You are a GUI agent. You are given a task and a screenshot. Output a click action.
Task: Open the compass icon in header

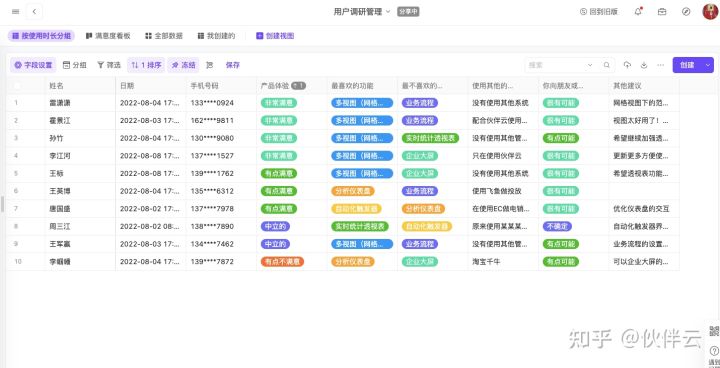[686, 12]
